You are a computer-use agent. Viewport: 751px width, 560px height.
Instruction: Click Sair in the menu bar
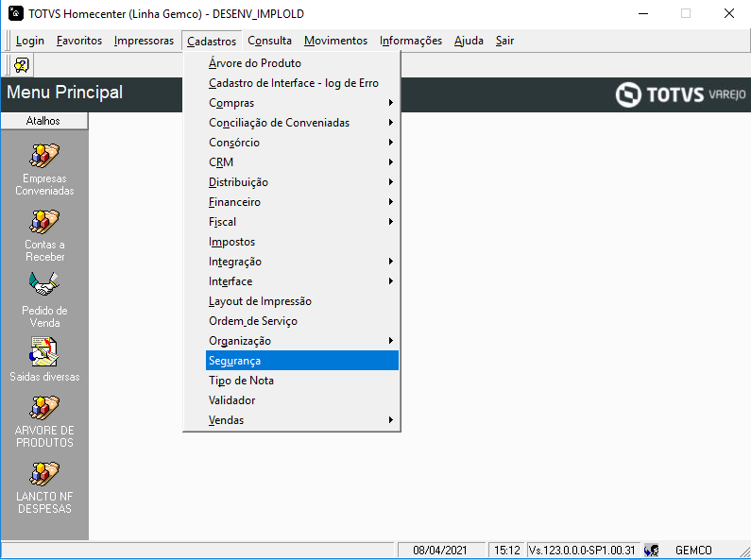pos(504,41)
